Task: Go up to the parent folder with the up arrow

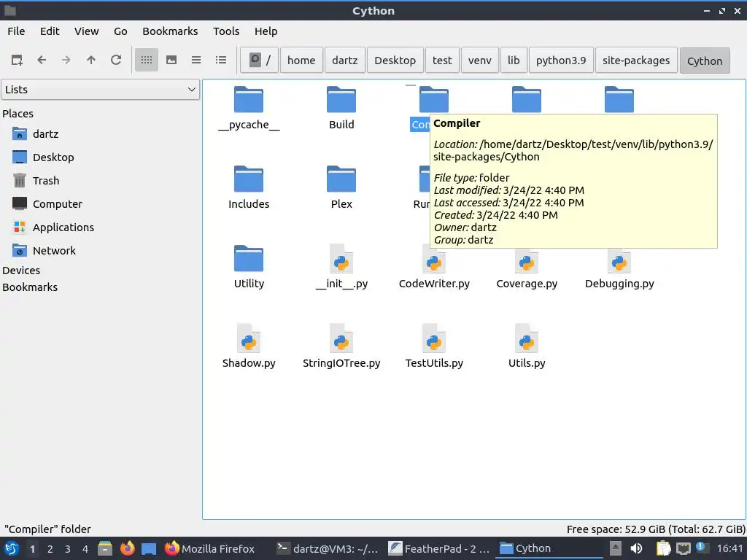Action: [91, 60]
